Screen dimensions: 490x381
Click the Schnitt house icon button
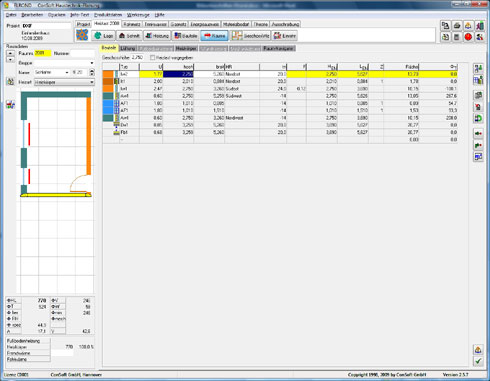[129, 36]
